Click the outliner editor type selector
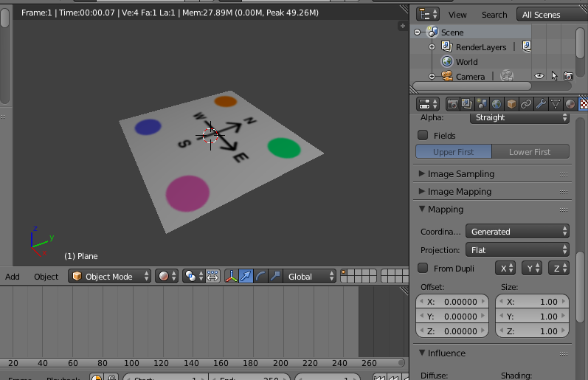588x380 pixels. click(x=428, y=15)
